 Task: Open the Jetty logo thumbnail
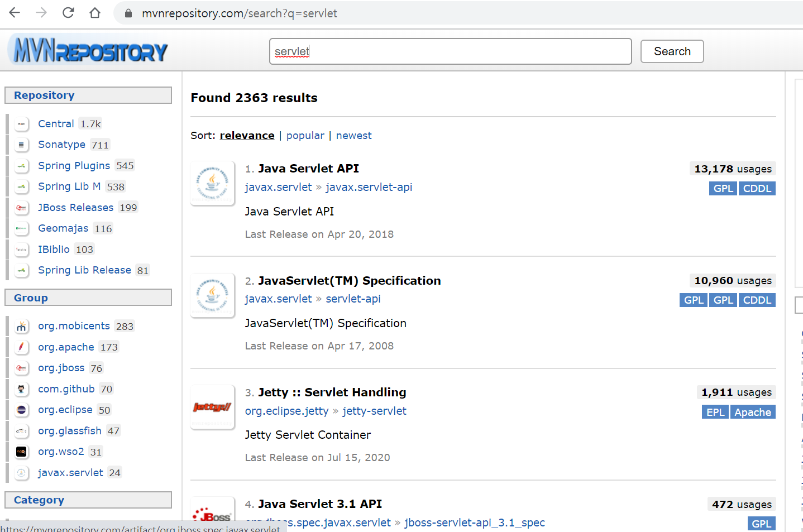212,406
